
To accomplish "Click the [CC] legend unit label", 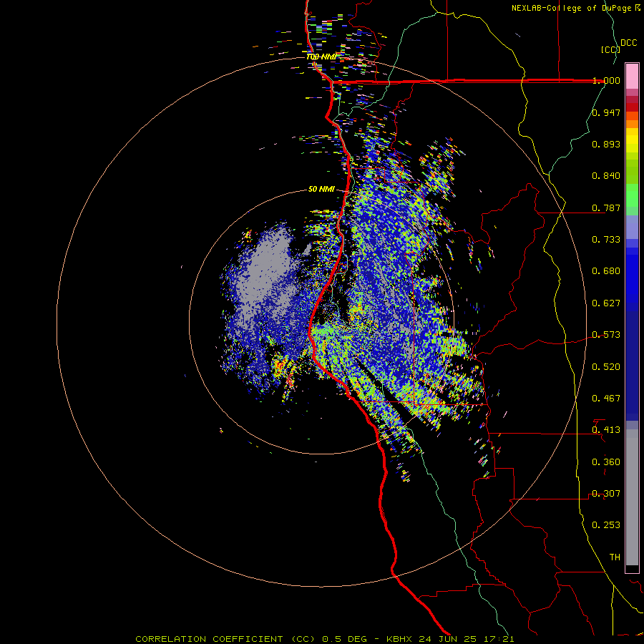I will [x=610, y=49].
